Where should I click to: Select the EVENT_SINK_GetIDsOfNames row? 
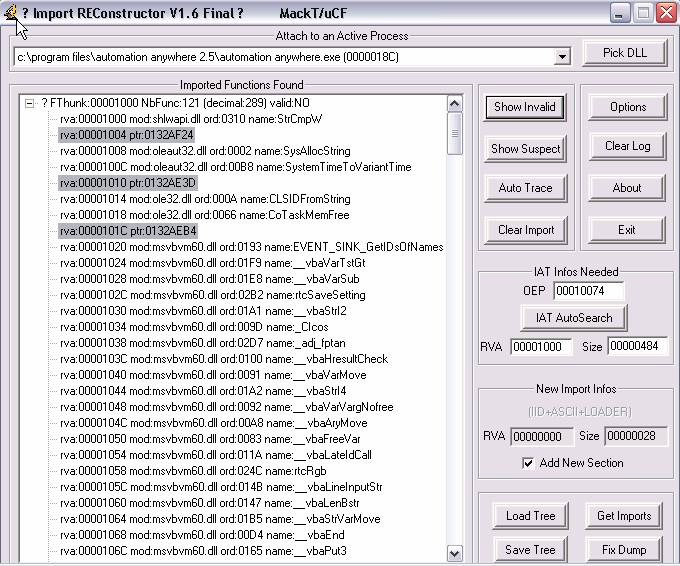click(252, 247)
